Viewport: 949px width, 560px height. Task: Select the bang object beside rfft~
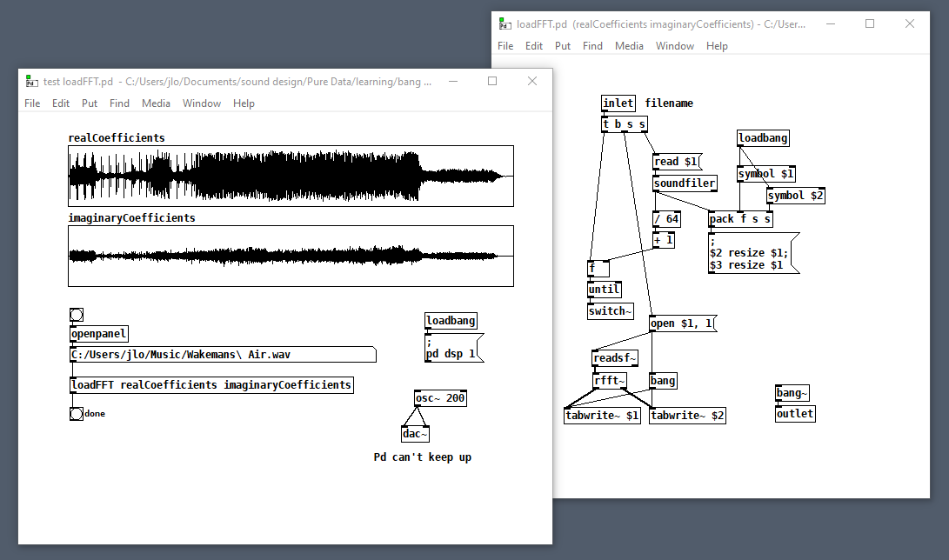pyautogui.click(x=663, y=380)
